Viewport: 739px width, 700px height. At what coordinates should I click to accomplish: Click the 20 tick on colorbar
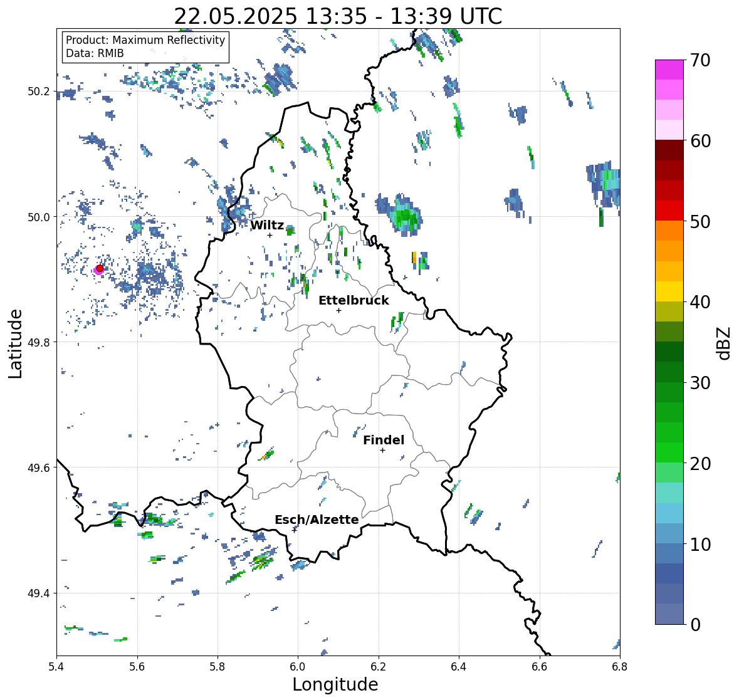tap(700, 464)
